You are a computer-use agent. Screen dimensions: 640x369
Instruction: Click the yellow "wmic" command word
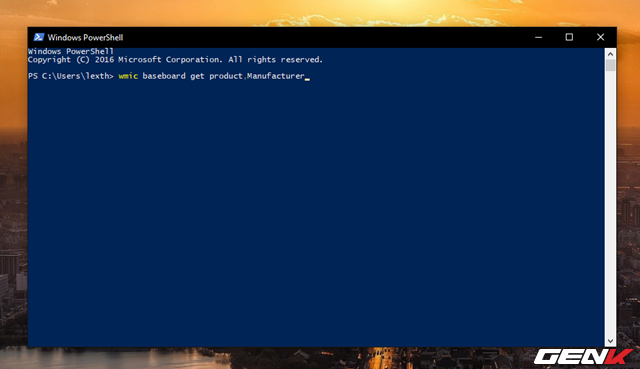[128, 76]
